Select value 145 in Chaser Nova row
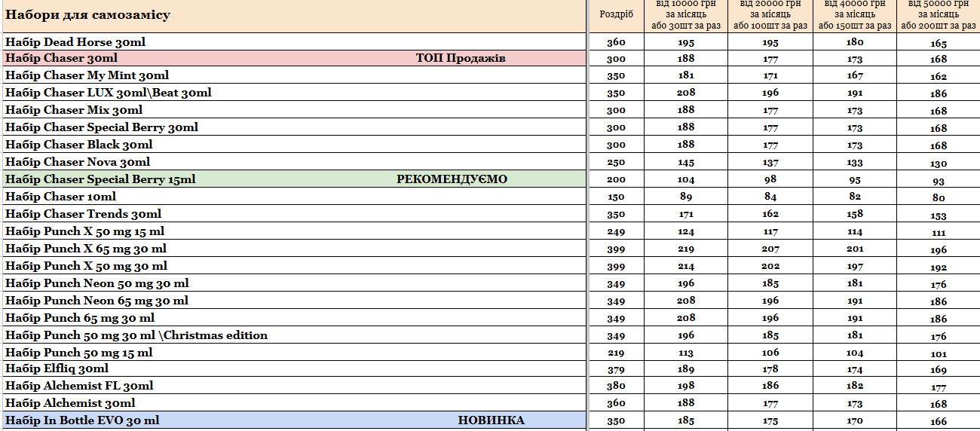 pos(686,162)
